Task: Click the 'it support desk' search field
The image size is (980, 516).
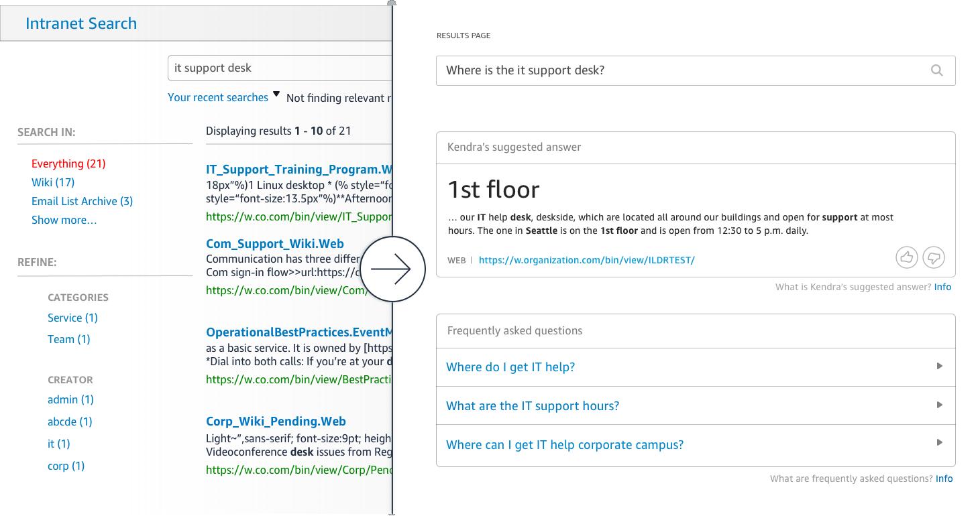Action: click(x=280, y=68)
